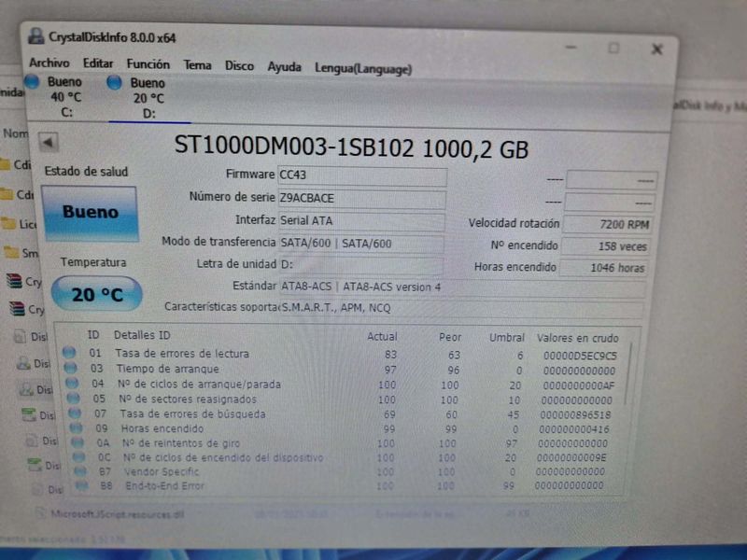The height and width of the screenshot is (560, 747).
Task: Click status icon for attribute 07
Action: (x=75, y=413)
